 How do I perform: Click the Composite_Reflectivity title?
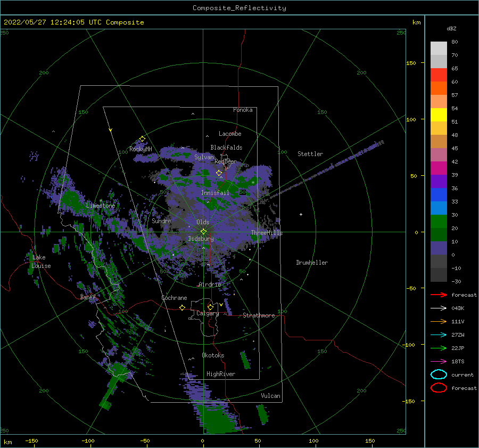pyautogui.click(x=240, y=8)
